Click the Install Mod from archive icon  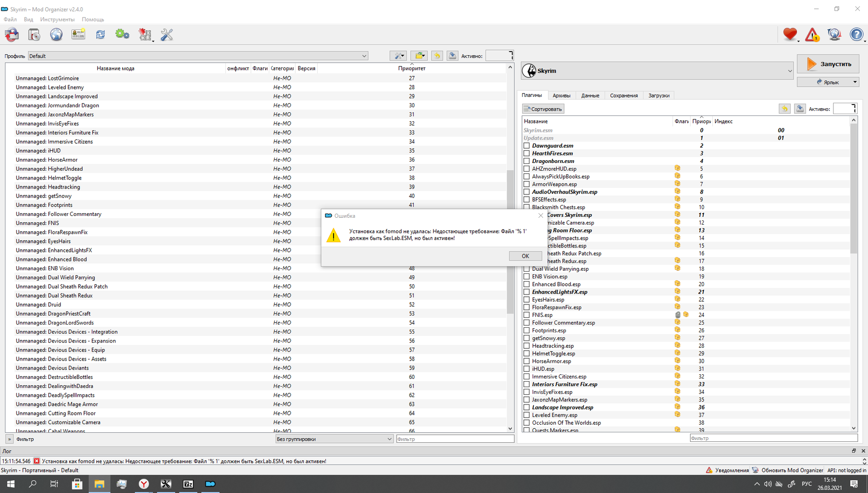[34, 35]
